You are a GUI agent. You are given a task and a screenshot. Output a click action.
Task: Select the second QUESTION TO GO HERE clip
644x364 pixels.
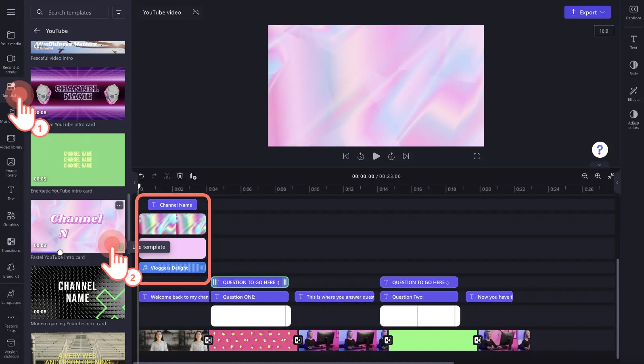click(419, 282)
